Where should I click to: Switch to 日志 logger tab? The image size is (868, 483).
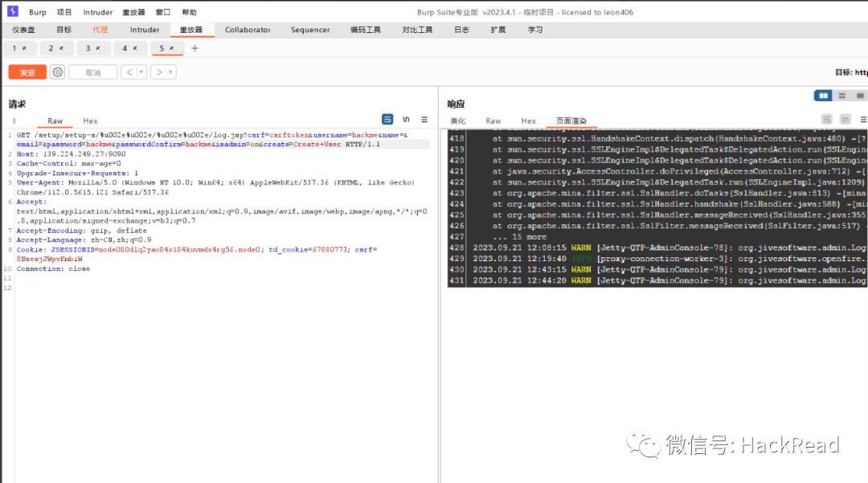[461, 30]
